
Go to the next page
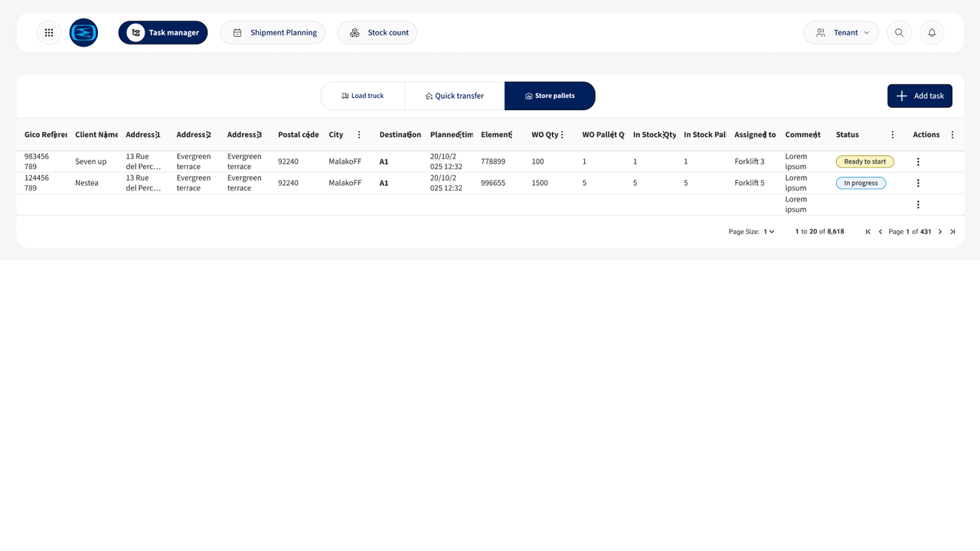(940, 232)
